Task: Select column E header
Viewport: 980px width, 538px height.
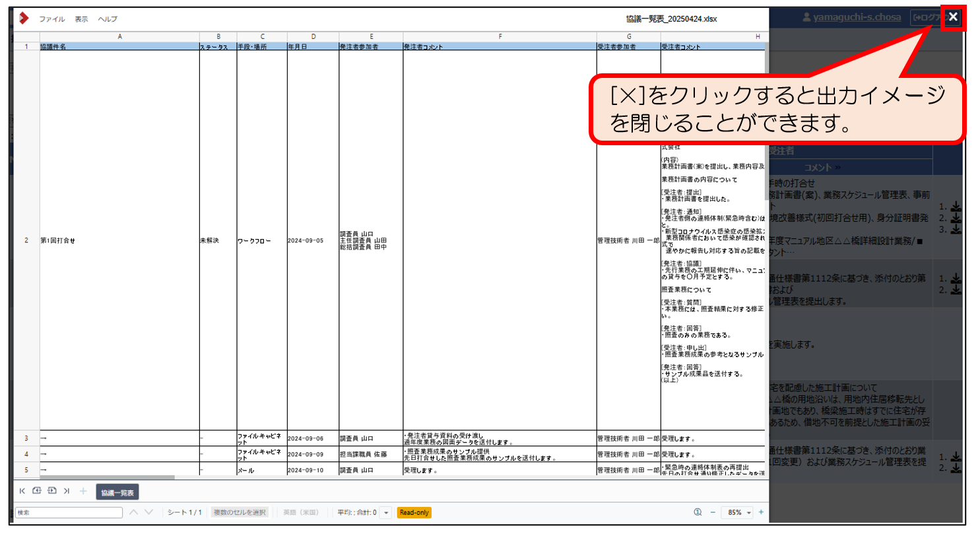Action: [x=371, y=37]
